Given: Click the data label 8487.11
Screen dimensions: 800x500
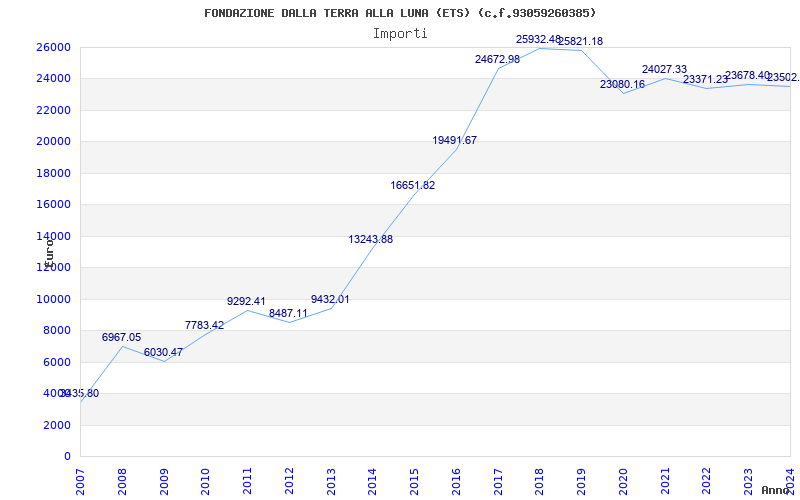Looking at the screenshot, I should click(288, 314).
